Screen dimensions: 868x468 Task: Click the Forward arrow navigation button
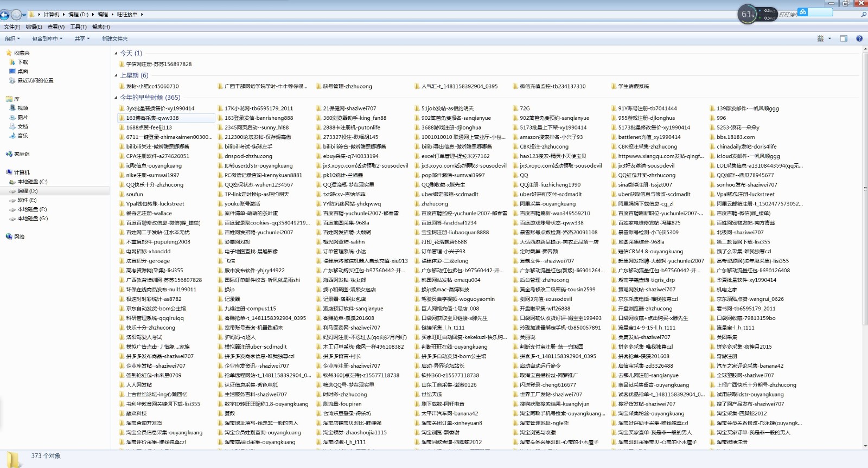point(16,15)
